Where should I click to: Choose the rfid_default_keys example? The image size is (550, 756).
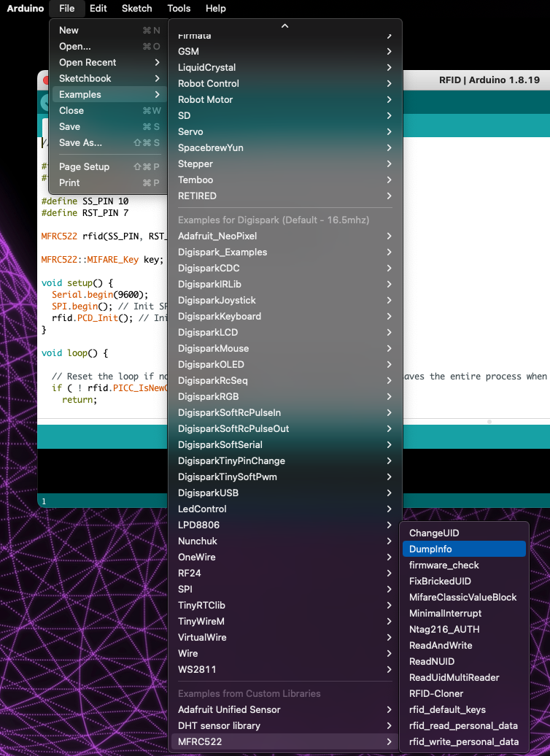pyautogui.click(x=464, y=710)
